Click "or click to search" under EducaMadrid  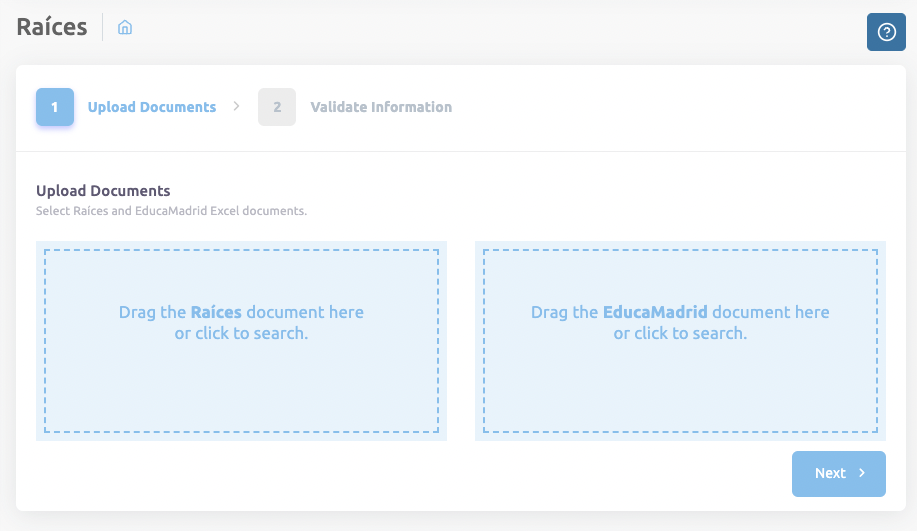(680, 333)
